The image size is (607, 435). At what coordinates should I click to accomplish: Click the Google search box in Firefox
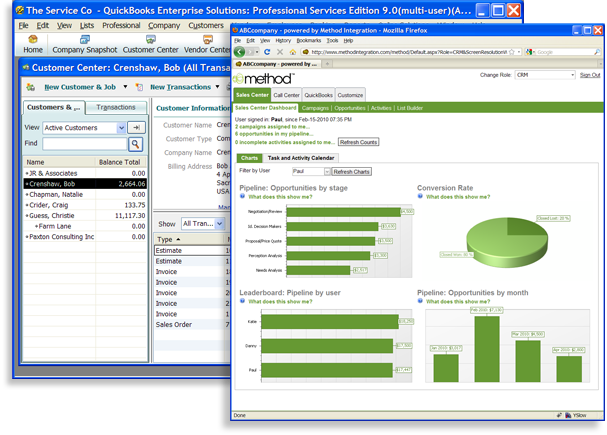point(564,52)
